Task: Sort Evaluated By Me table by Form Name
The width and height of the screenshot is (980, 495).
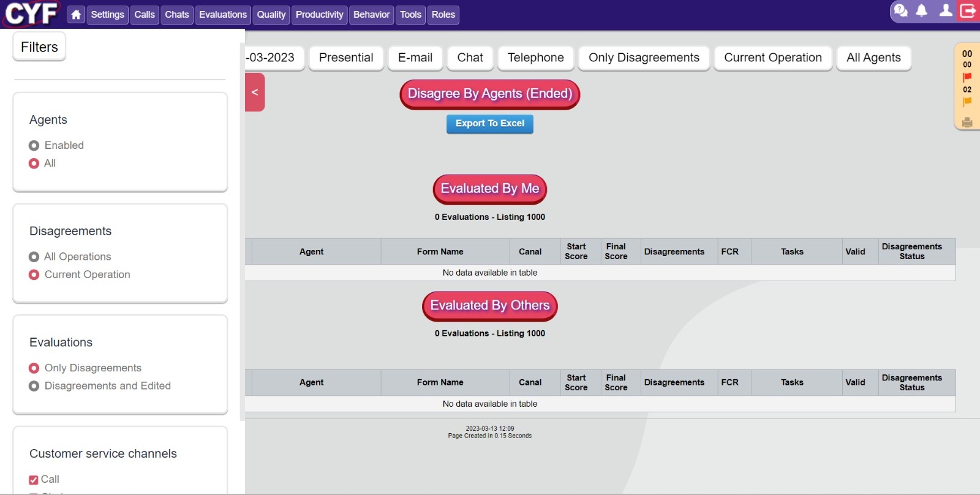Action: coord(445,252)
